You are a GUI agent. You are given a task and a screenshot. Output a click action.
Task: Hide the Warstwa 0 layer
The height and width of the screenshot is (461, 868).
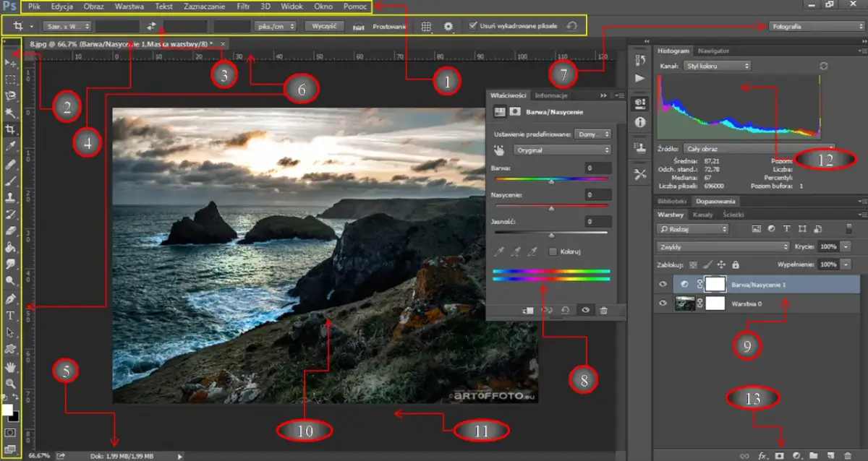point(662,303)
